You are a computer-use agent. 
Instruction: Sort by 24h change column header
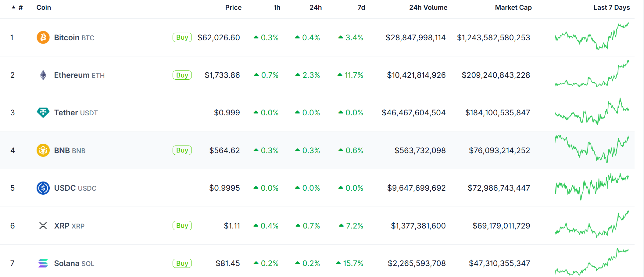[x=316, y=7]
